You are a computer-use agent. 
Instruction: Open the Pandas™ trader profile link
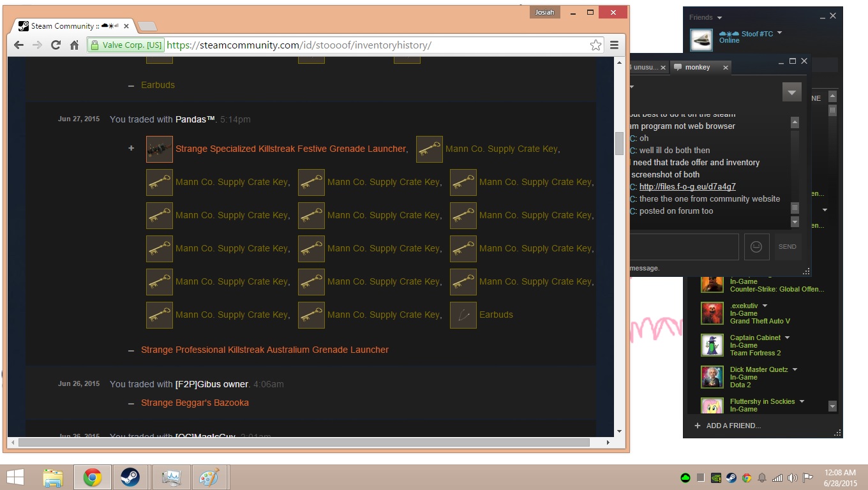coord(195,119)
